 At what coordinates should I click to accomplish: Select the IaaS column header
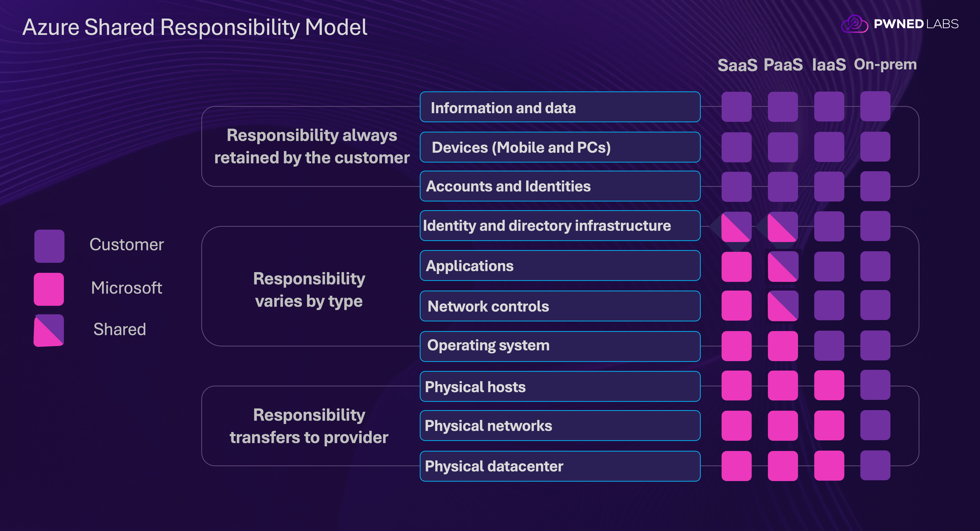pyautogui.click(x=829, y=65)
